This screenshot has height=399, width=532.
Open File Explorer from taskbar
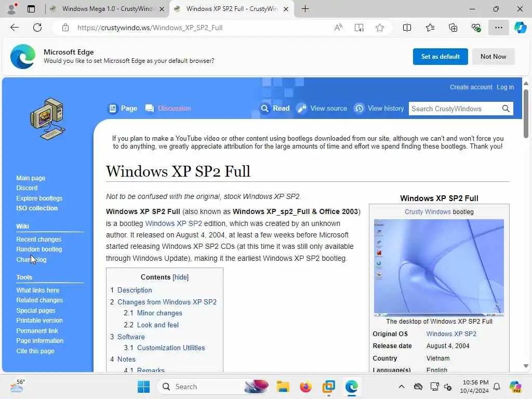pyautogui.click(x=283, y=387)
